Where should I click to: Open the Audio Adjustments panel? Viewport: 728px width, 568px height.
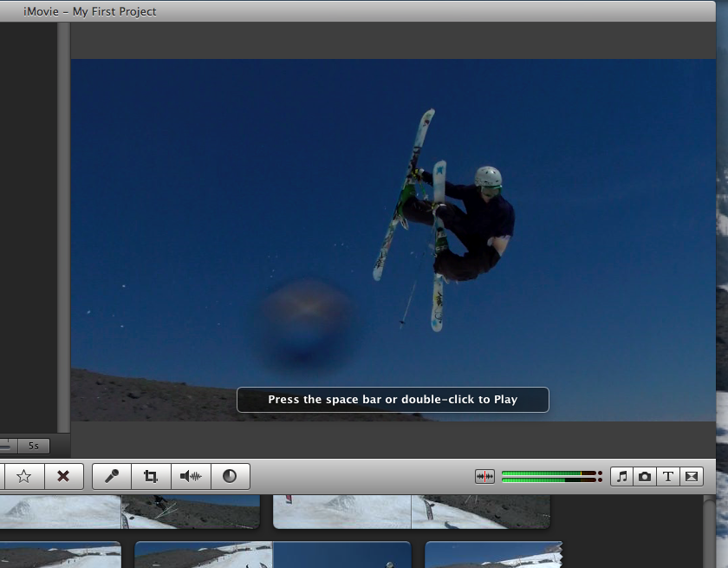coord(191,475)
